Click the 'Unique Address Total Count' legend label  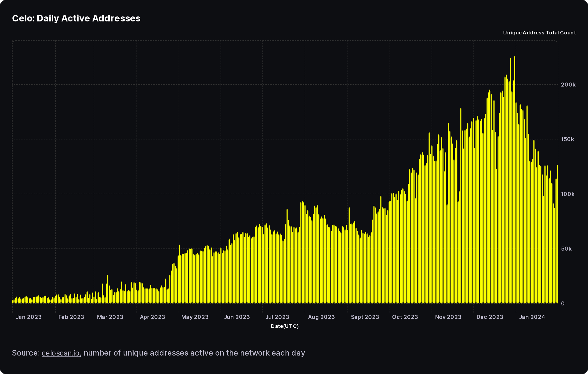click(x=539, y=33)
